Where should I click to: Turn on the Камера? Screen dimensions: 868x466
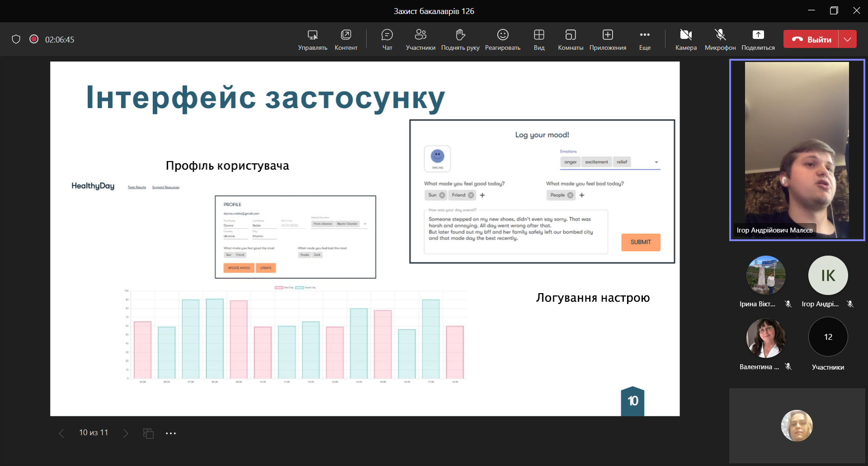(x=686, y=39)
